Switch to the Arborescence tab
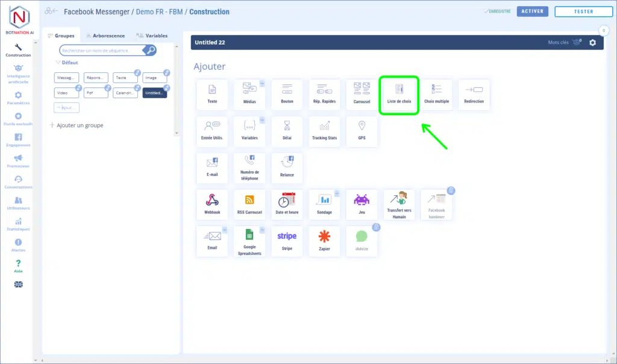617x364 pixels. coord(105,36)
